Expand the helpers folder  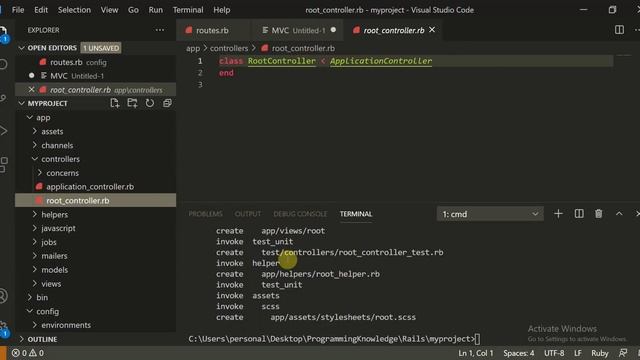[x=96, y=214]
